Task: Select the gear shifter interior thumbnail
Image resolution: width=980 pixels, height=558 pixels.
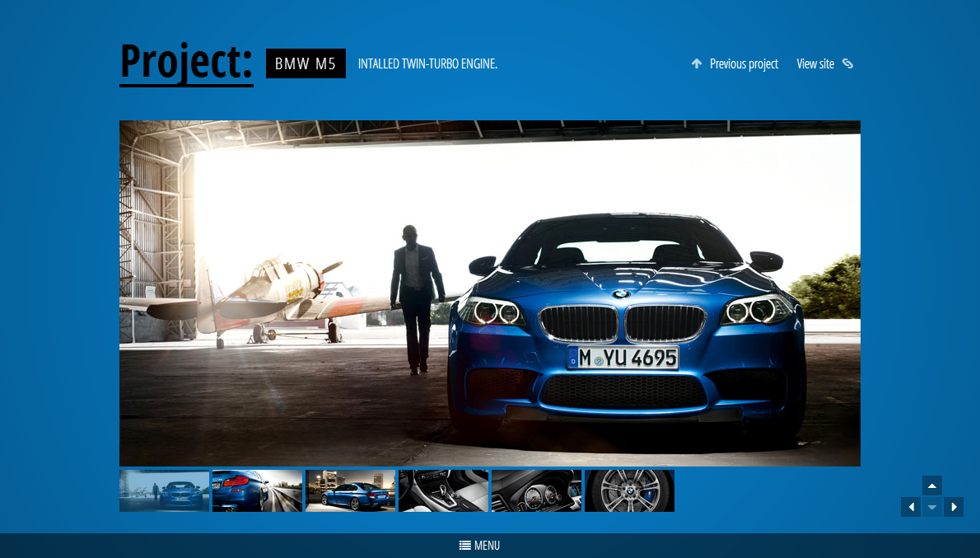Action: click(x=444, y=491)
